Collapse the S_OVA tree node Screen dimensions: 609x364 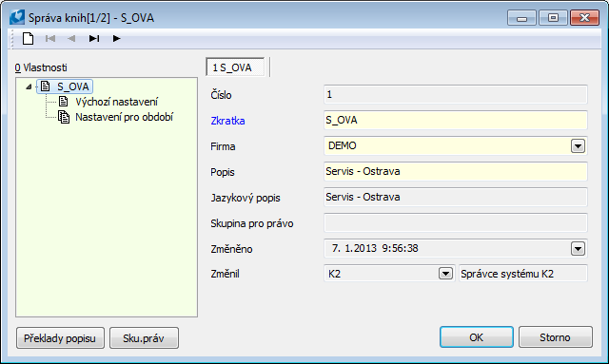[x=29, y=86]
